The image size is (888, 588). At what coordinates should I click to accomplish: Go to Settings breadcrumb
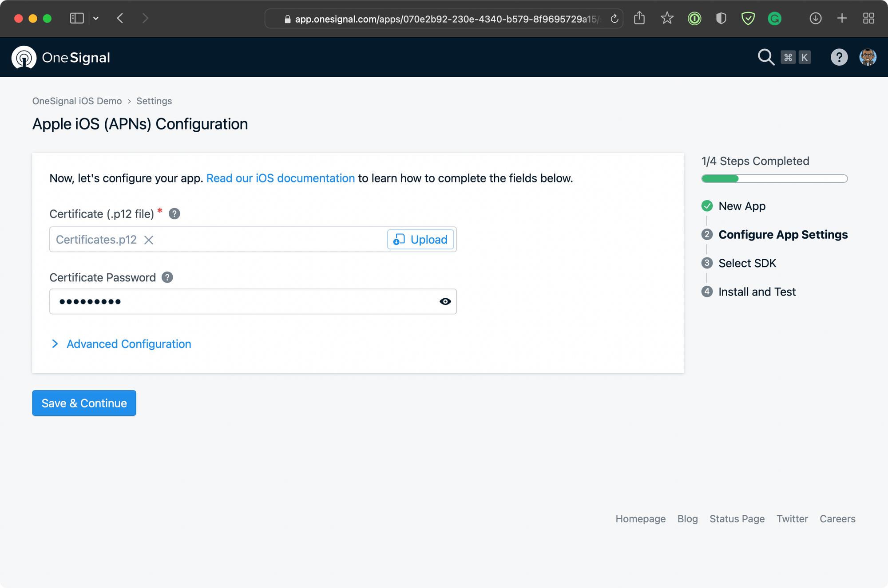154,101
